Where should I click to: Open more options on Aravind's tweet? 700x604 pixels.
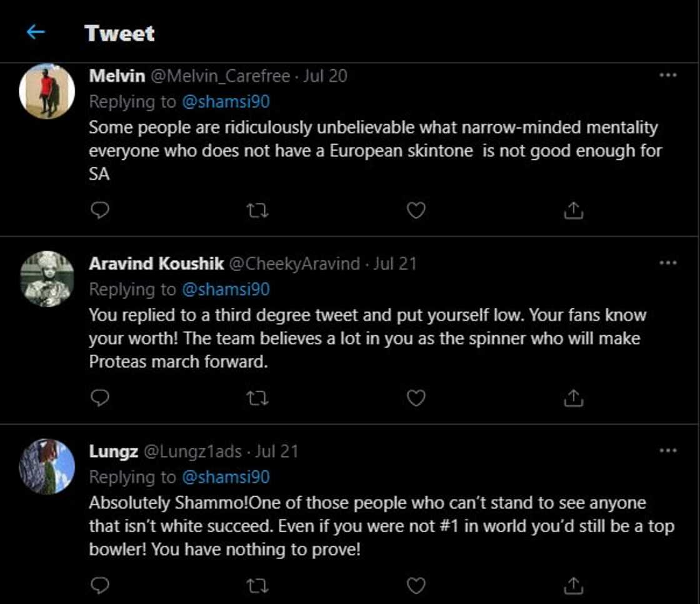click(667, 263)
